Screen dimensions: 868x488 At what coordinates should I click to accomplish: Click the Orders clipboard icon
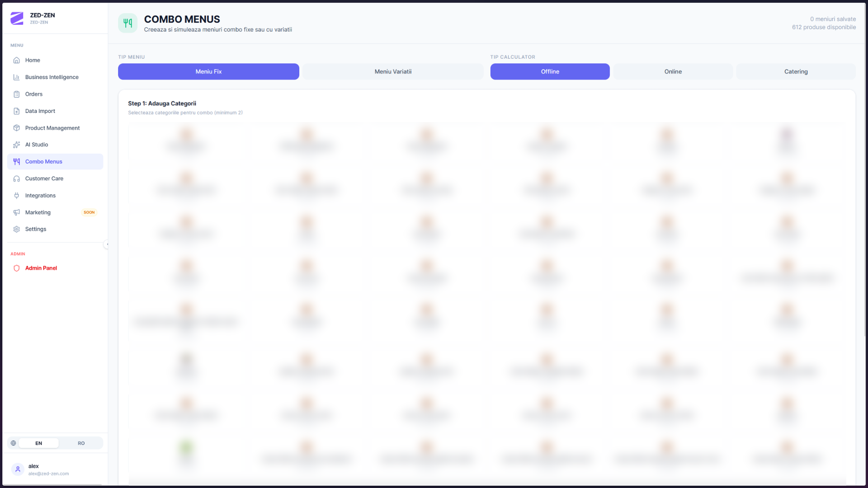(17, 94)
